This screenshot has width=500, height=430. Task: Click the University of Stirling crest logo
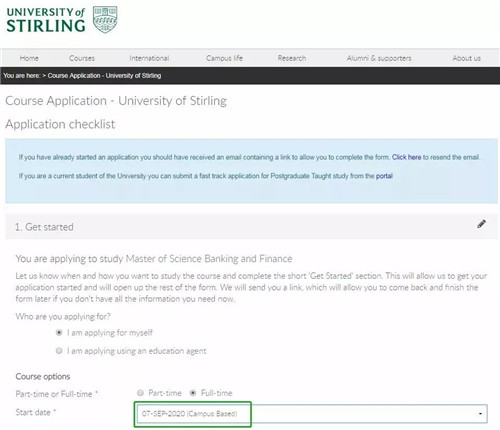tap(105, 19)
